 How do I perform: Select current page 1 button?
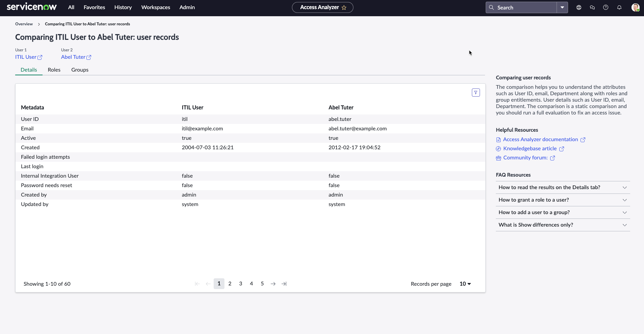pos(219,284)
